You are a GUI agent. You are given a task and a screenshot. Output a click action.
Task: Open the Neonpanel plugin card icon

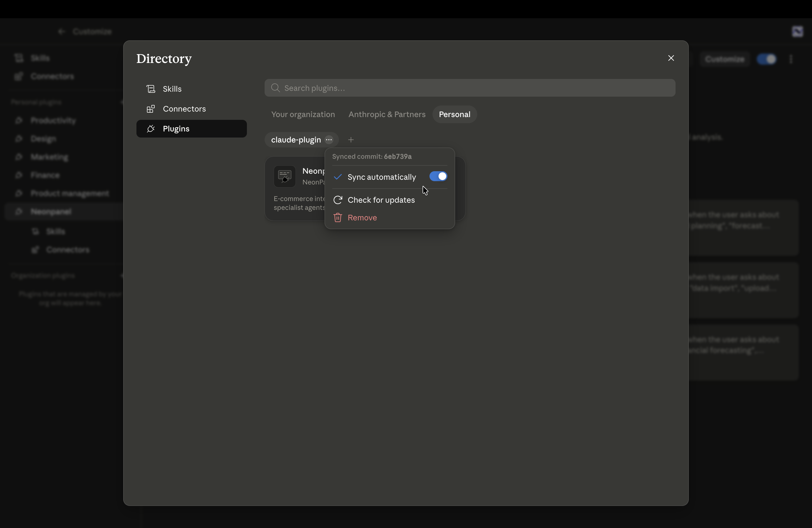pyautogui.click(x=284, y=176)
